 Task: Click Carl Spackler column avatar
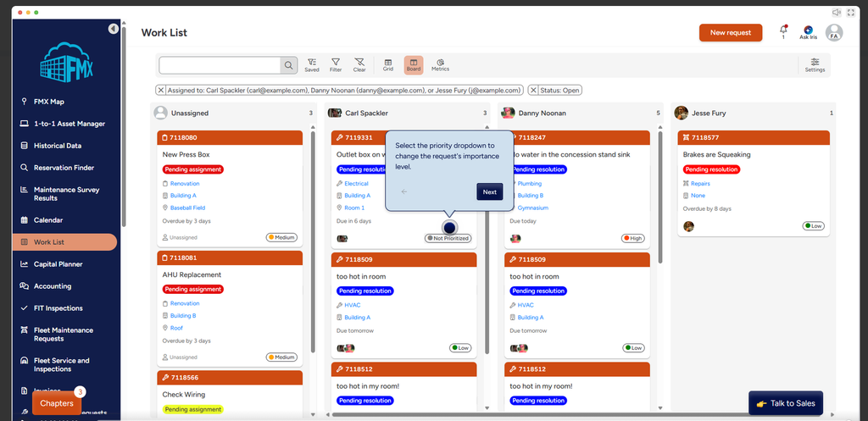334,113
